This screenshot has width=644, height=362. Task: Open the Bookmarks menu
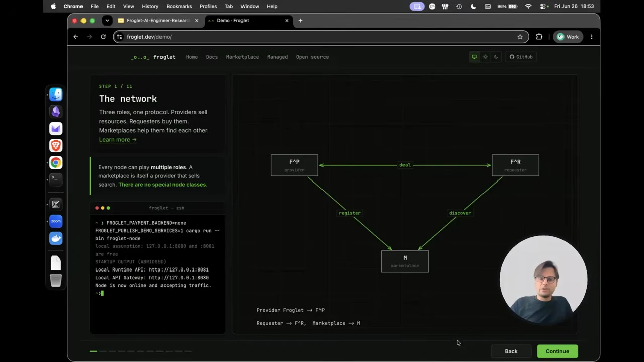[x=179, y=6]
